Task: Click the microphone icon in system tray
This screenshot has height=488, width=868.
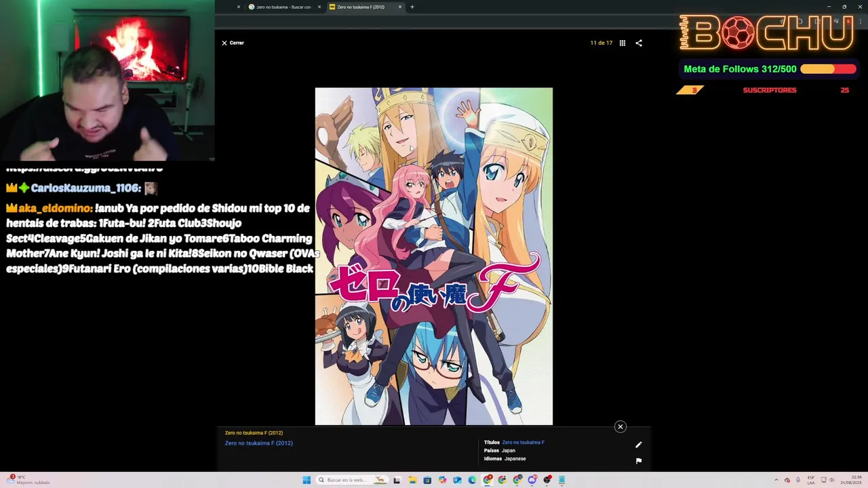Action: (x=798, y=480)
